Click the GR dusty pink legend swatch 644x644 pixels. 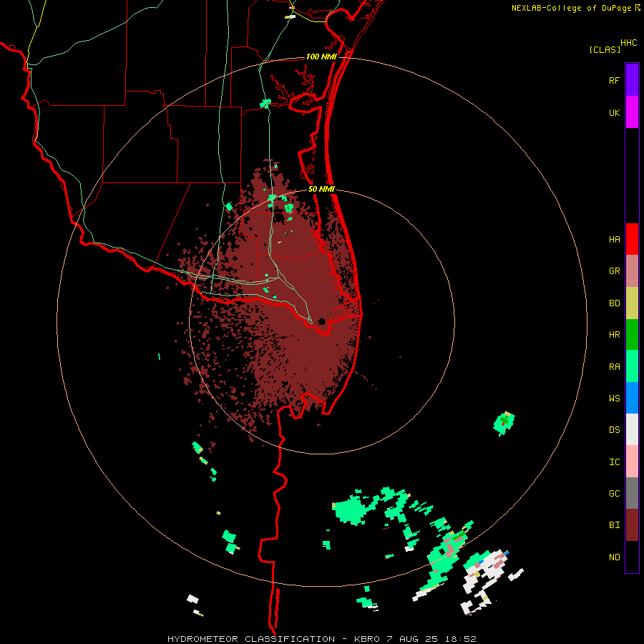632,271
